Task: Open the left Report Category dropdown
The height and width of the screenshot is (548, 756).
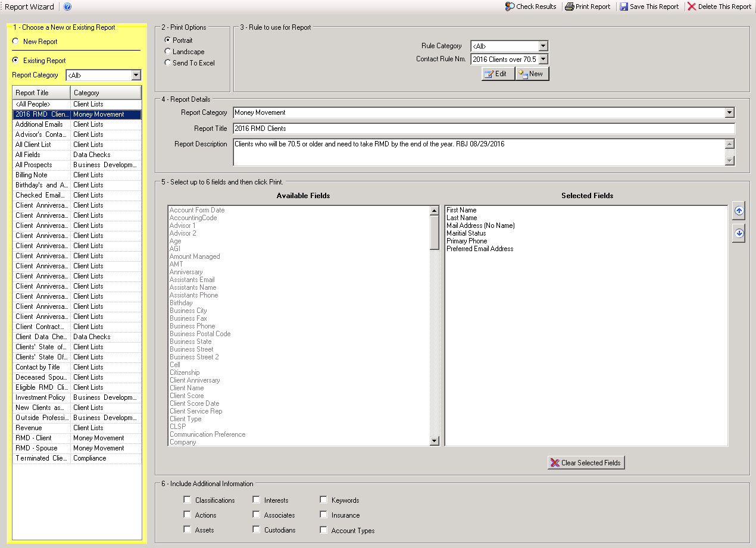Action: point(136,75)
